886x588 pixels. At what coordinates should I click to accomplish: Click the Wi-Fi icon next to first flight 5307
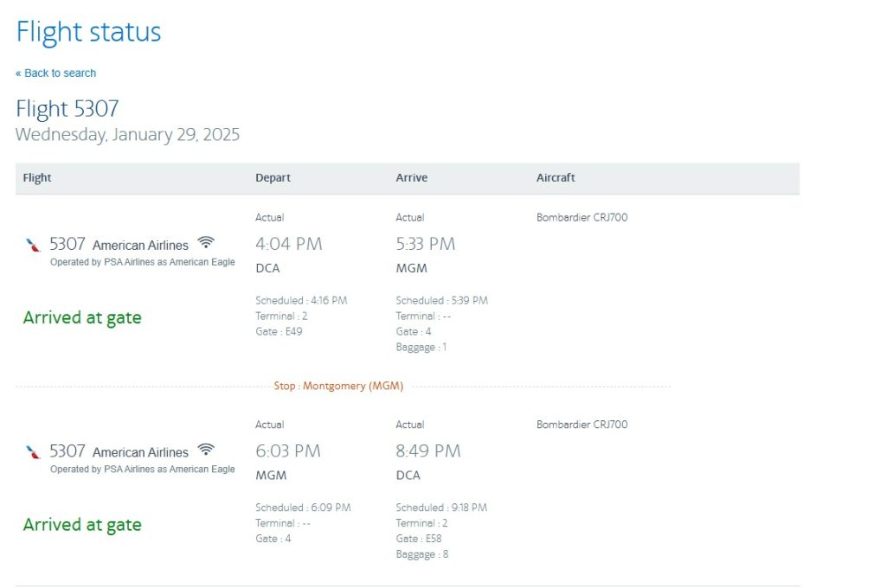(x=206, y=242)
